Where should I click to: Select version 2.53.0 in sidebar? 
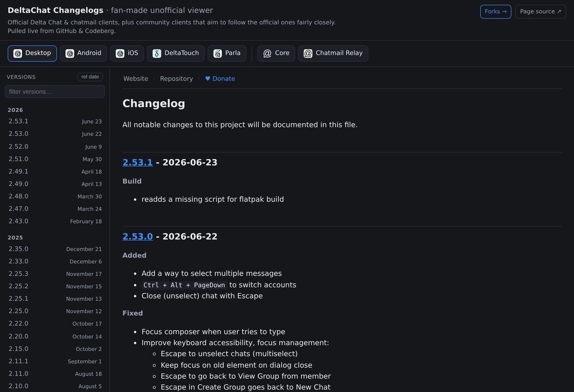(x=55, y=134)
